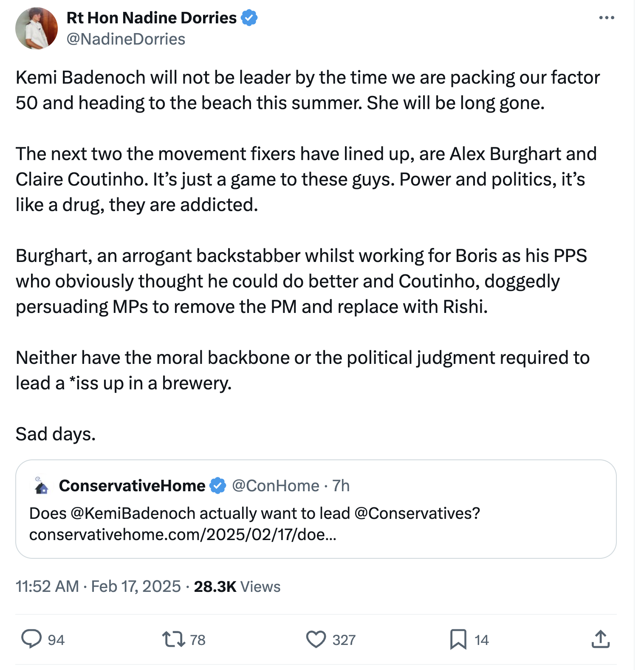Click the repost arrows icon
The height and width of the screenshot is (670, 644).
173,639
